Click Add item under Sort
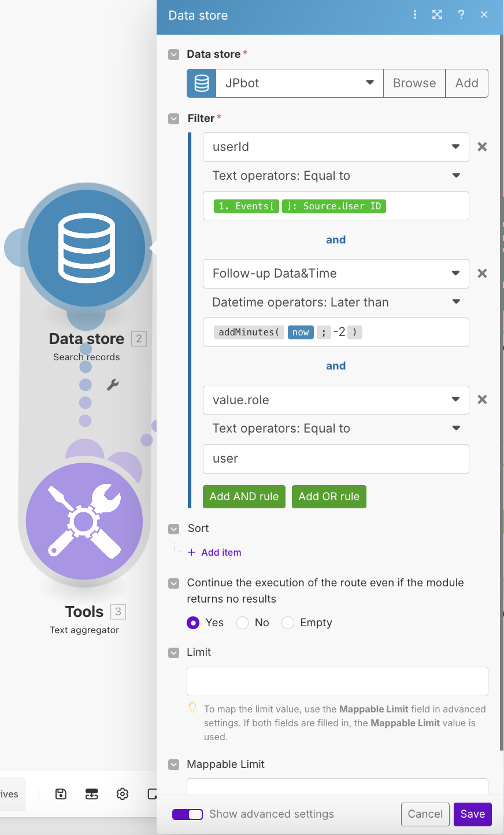 click(215, 552)
